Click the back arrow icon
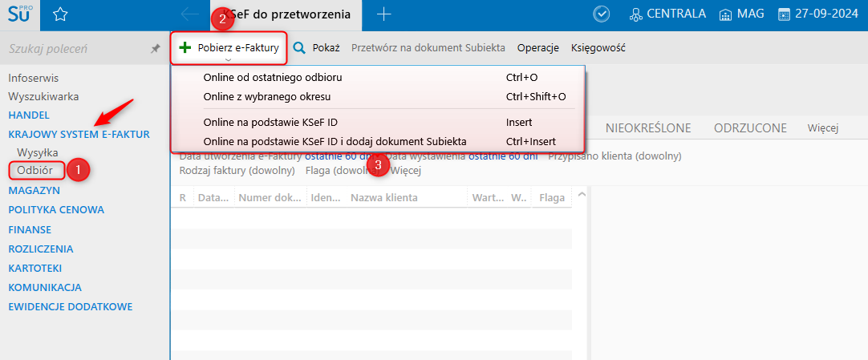The height and width of the screenshot is (360, 868). click(x=190, y=15)
